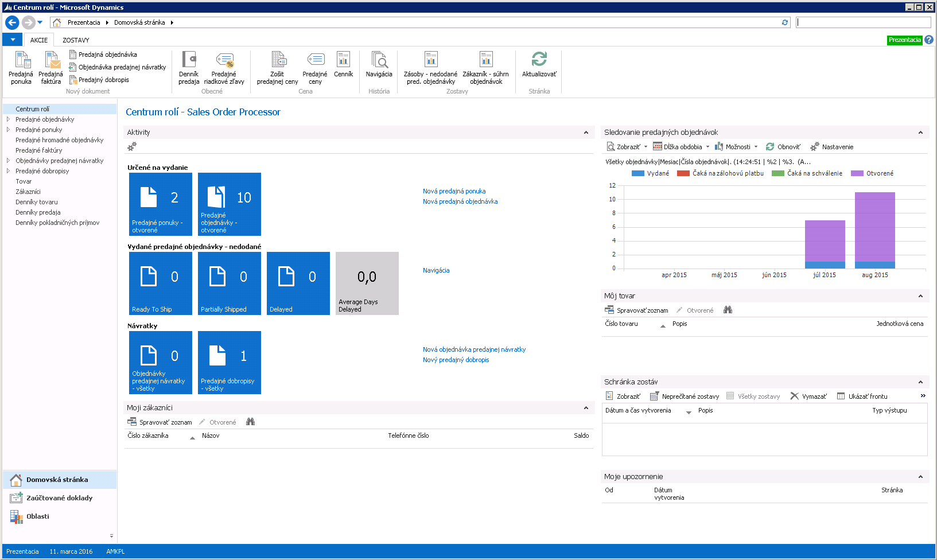Viewport: 937px width, 560px height.
Task: Expand Predajné ponuky tree node
Action: (x=8, y=130)
